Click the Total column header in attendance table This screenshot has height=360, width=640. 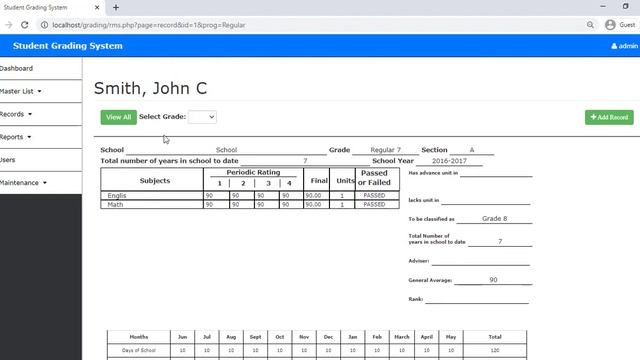point(495,337)
